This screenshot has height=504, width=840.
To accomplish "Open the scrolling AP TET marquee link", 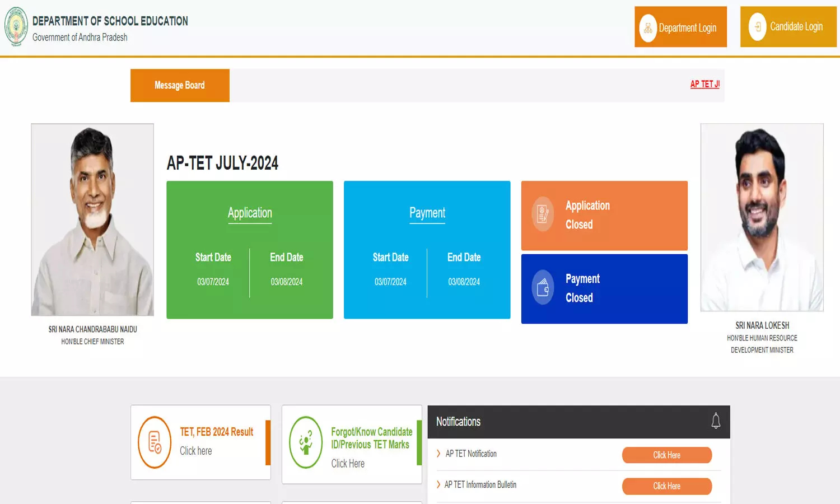I will pos(704,84).
